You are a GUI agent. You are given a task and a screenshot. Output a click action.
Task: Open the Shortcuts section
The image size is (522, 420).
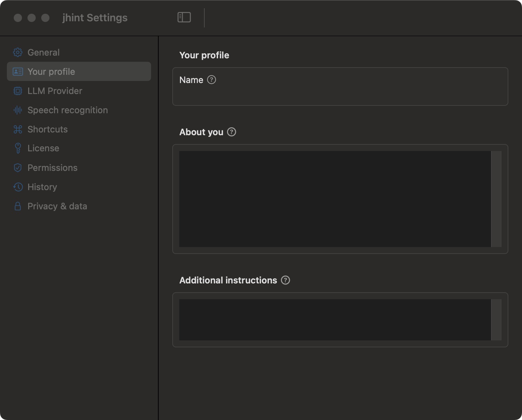(x=79, y=129)
